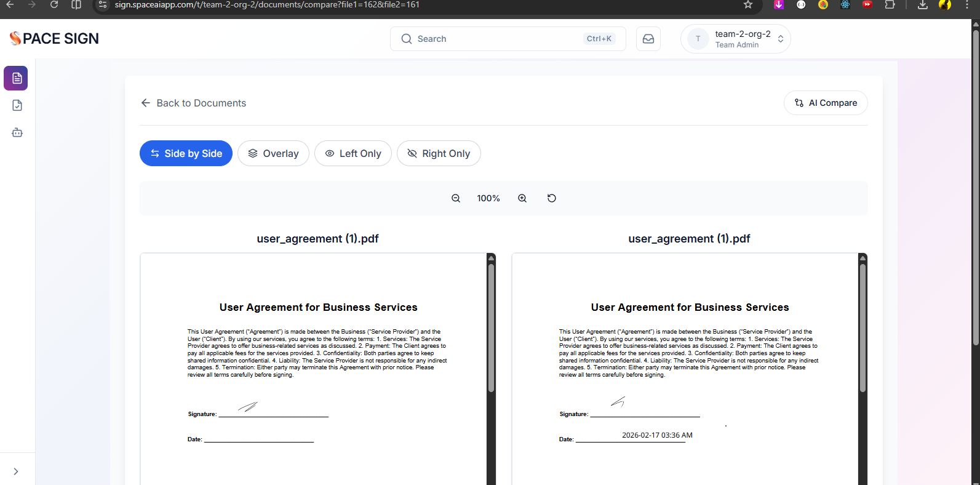Image resolution: width=980 pixels, height=485 pixels.
Task: Click the left document's scrollbar
Action: (x=491, y=327)
